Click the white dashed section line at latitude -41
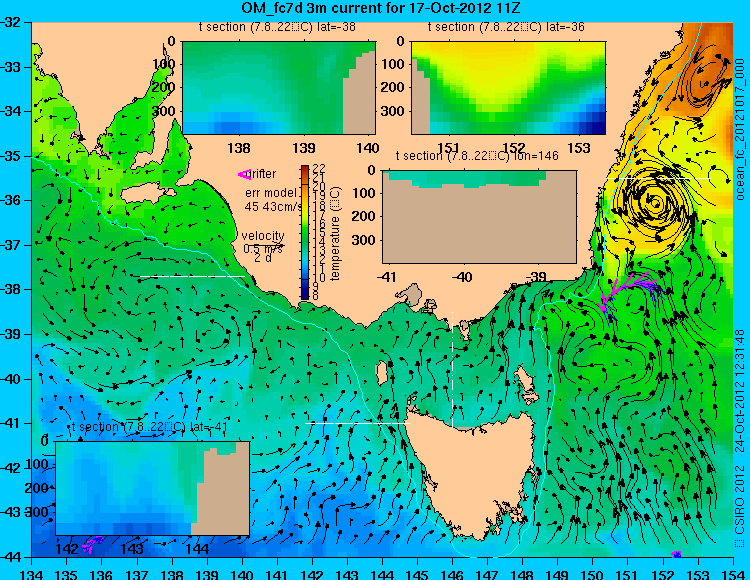This screenshot has width=750, height=580. (x=357, y=423)
